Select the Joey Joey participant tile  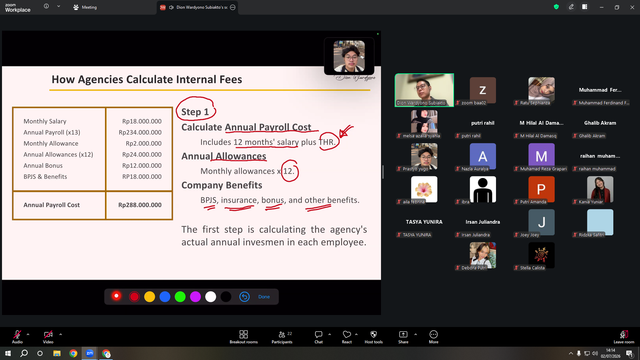[x=541, y=222]
